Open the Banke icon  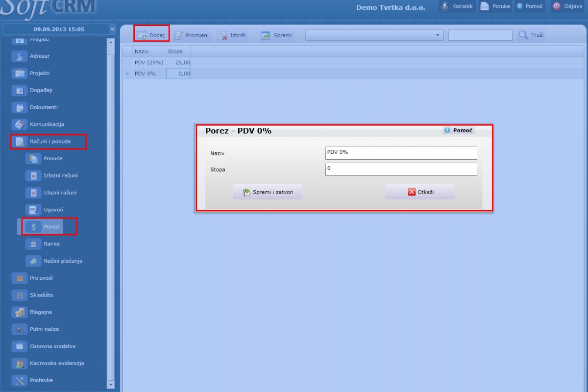[x=33, y=244]
